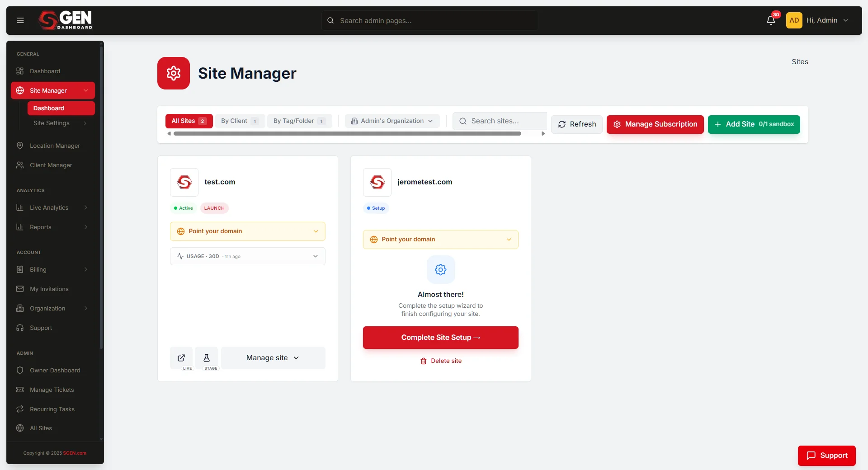
Task: Open the sidebar Dashboard submenu item
Action: click(61, 108)
